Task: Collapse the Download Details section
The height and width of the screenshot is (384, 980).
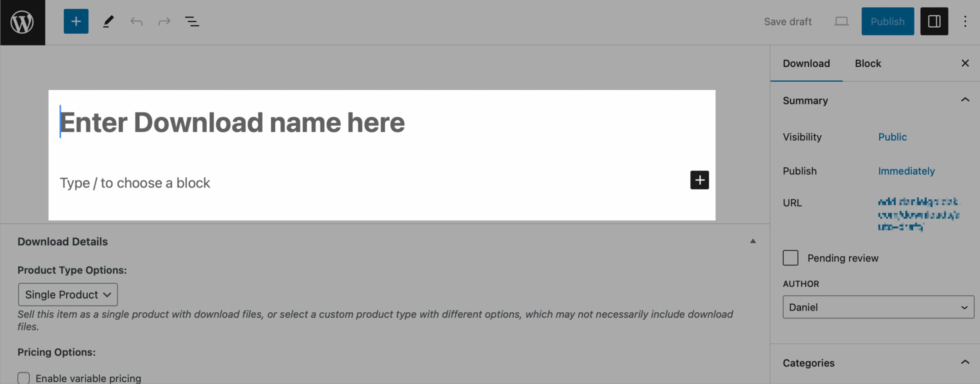Action: click(753, 241)
